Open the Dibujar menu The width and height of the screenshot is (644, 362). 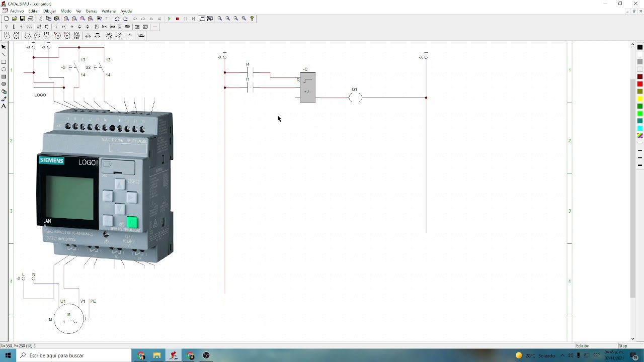coord(50,11)
